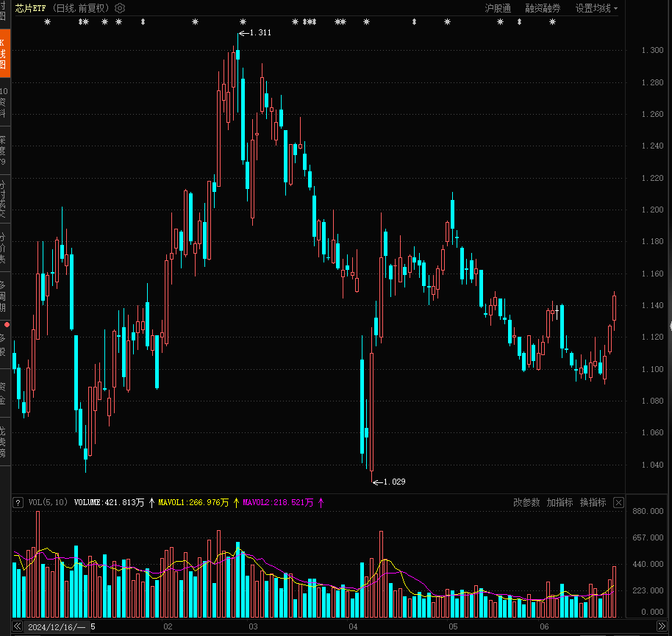Open the 多股 sidebar tab

4,345
